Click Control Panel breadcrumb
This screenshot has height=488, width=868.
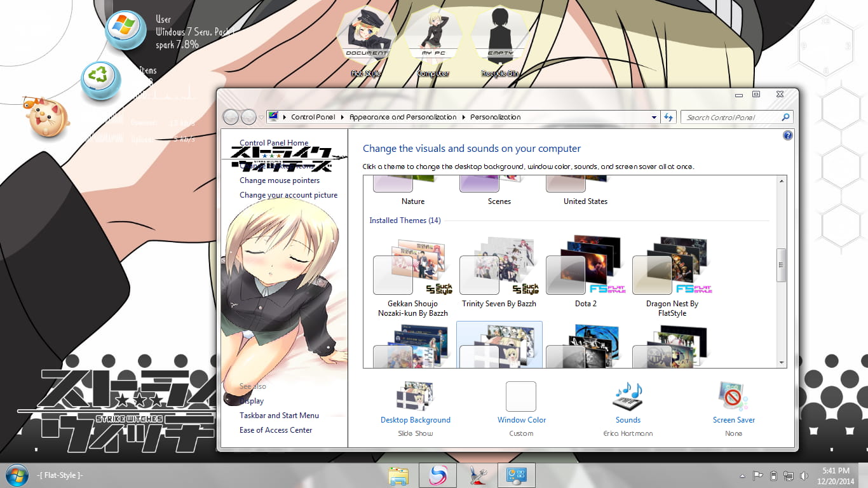click(x=313, y=117)
